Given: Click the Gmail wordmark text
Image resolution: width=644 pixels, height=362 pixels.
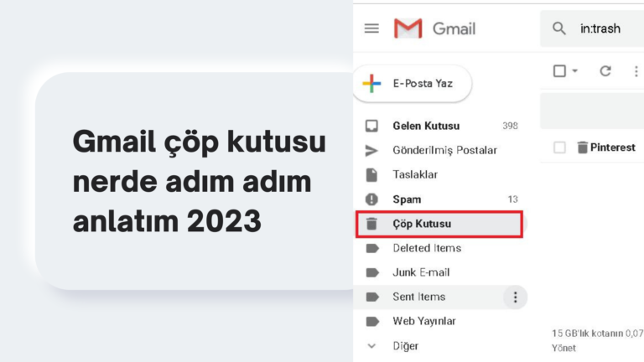Looking at the screenshot, I should 454,28.
